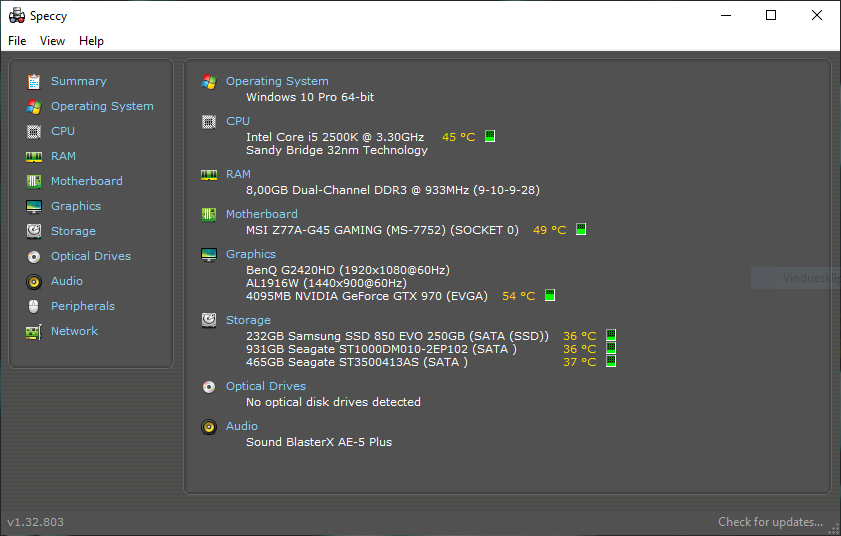
Task: Click the CPU chip icon in sidebar
Action: point(34,131)
